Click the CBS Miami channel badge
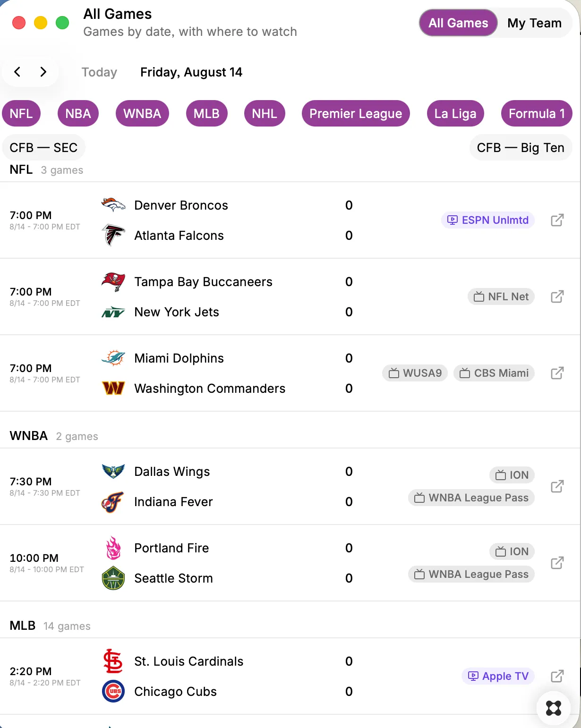The width and height of the screenshot is (581, 728). pyautogui.click(x=494, y=373)
